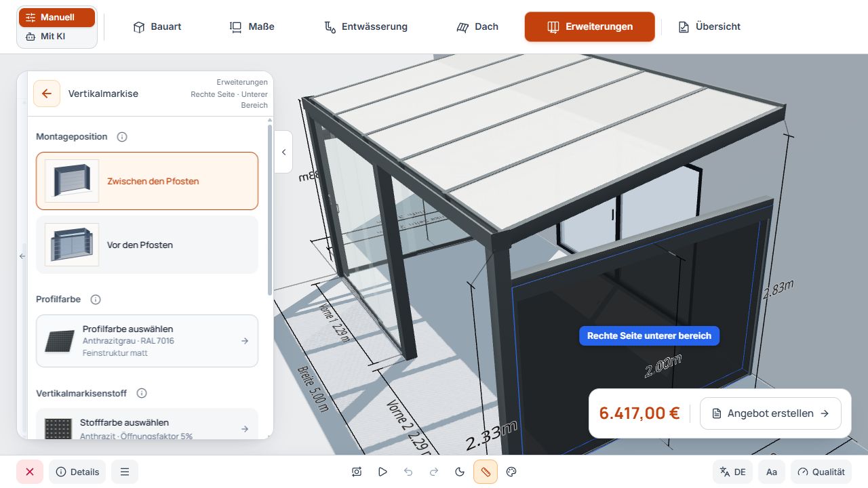The width and height of the screenshot is (868, 488).
Task: Click the small left arrow at panel edge
Action: pos(22,256)
